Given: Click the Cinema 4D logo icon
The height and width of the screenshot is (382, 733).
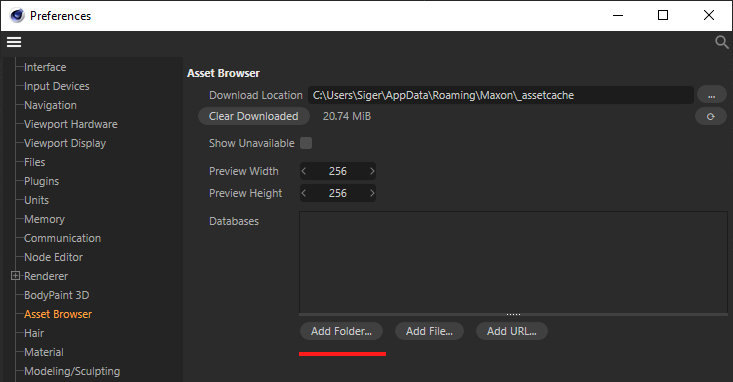Looking at the screenshot, I should point(17,15).
